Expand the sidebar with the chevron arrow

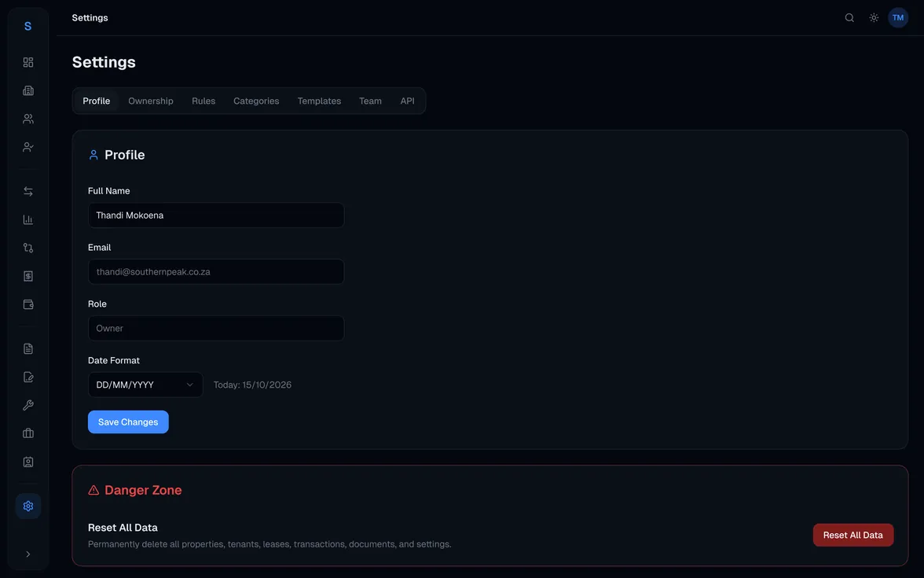point(27,554)
